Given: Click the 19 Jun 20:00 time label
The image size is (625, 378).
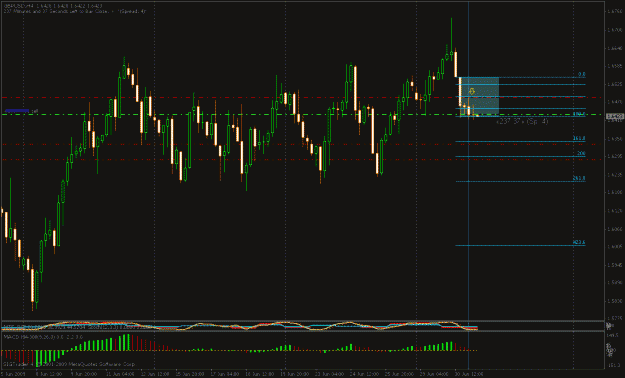Looking at the screenshot, I should point(294,374).
